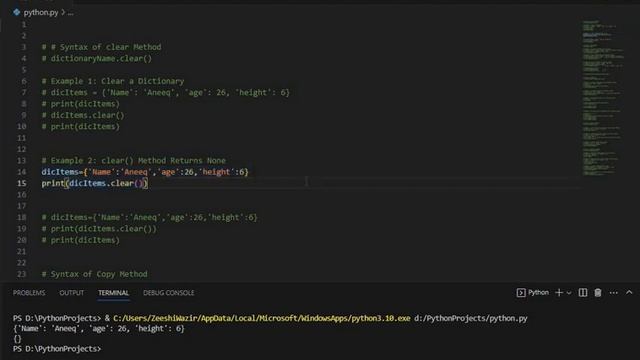
Task: Click line number 23 in gutter
Action: click(22, 274)
